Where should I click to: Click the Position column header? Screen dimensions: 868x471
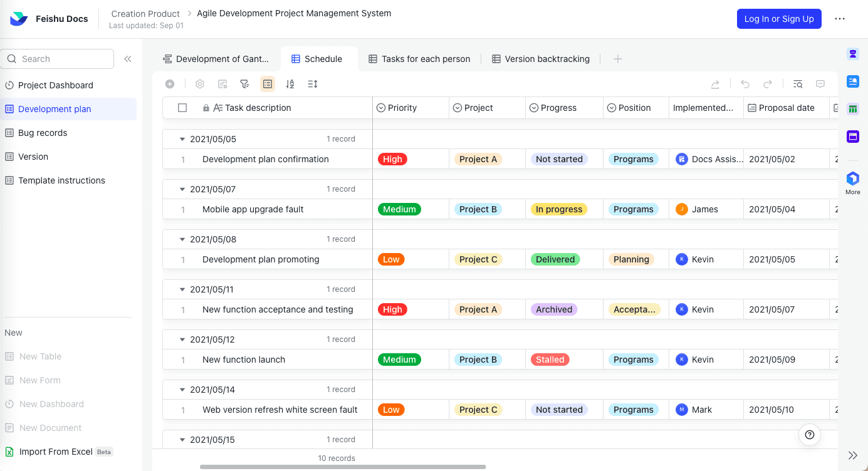636,108
